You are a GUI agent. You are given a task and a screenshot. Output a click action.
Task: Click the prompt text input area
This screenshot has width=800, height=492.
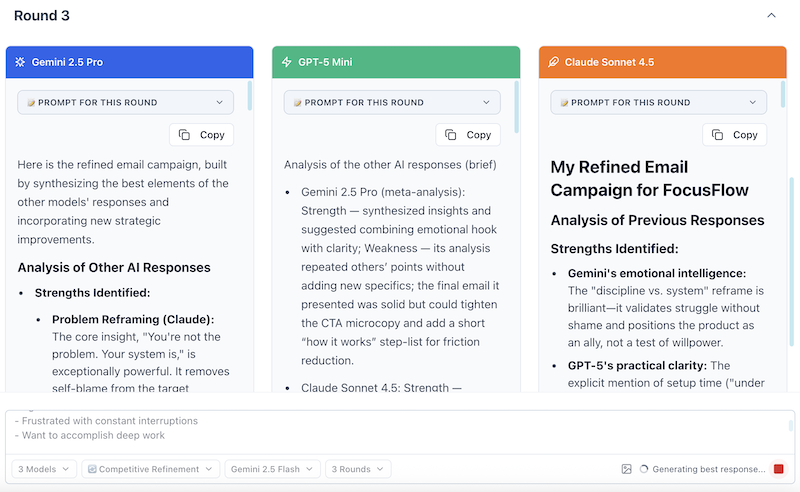click(400, 428)
